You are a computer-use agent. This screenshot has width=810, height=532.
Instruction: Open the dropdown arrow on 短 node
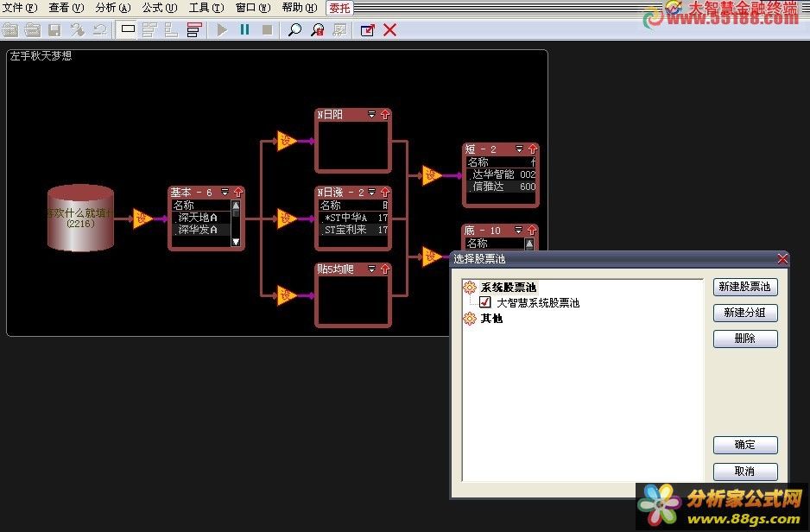tap(519, 149)
